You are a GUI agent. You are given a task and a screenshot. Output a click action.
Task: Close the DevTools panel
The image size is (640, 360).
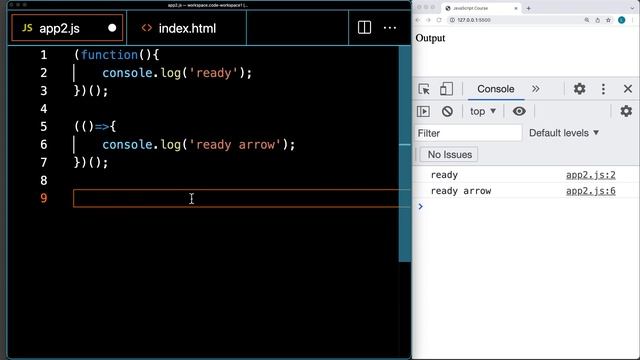628,89
